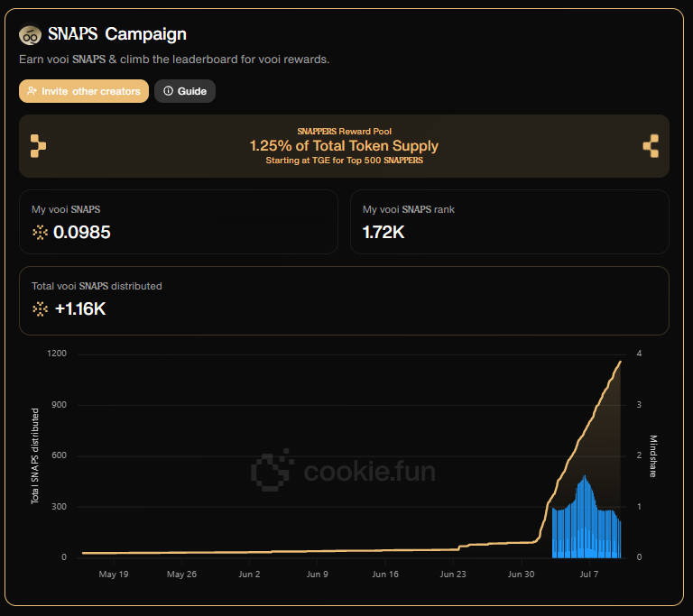Click the 'Jun 30' x-axis label

click(521, 574)
